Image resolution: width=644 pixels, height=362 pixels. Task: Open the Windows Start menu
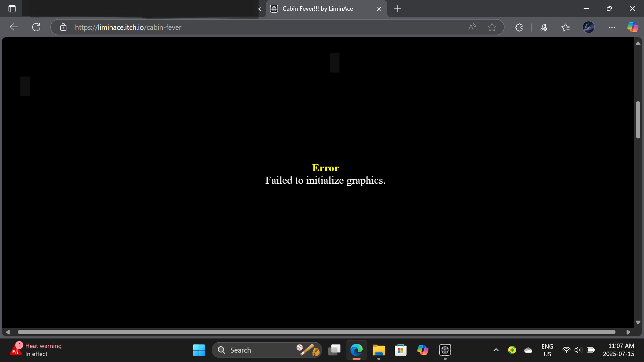pos(199,350)
